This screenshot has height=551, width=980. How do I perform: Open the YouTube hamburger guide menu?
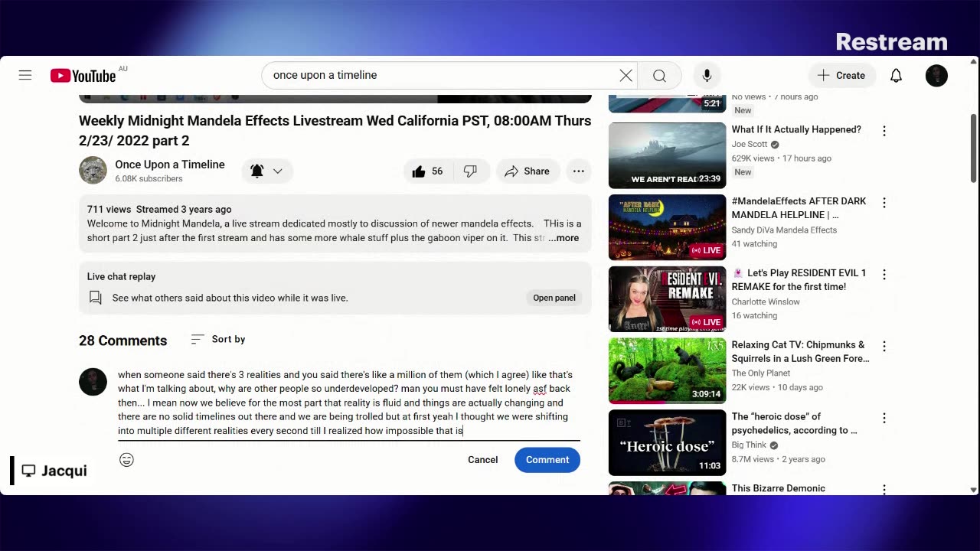25,75
